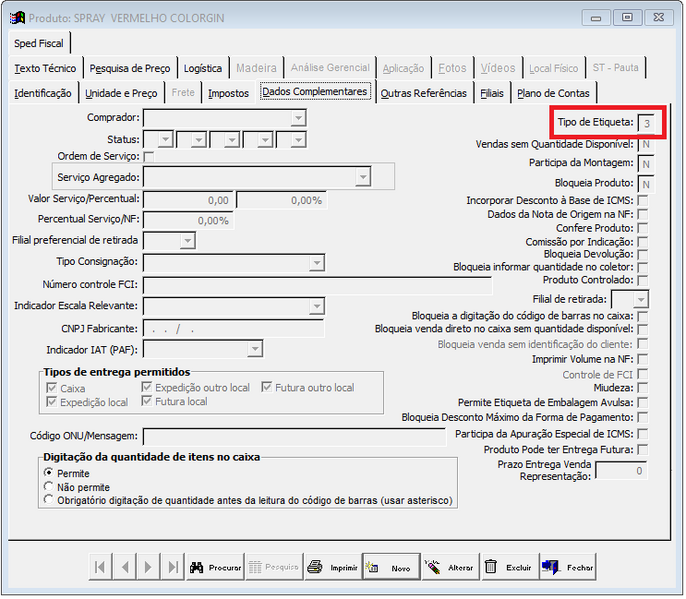Go to next record arrow

coord(148,568)
